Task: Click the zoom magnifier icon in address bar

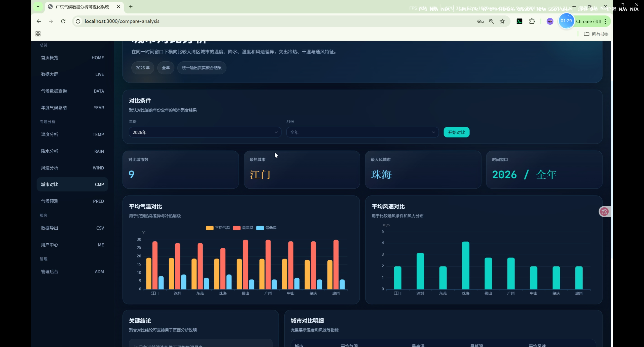Action: tap(491, 21)
